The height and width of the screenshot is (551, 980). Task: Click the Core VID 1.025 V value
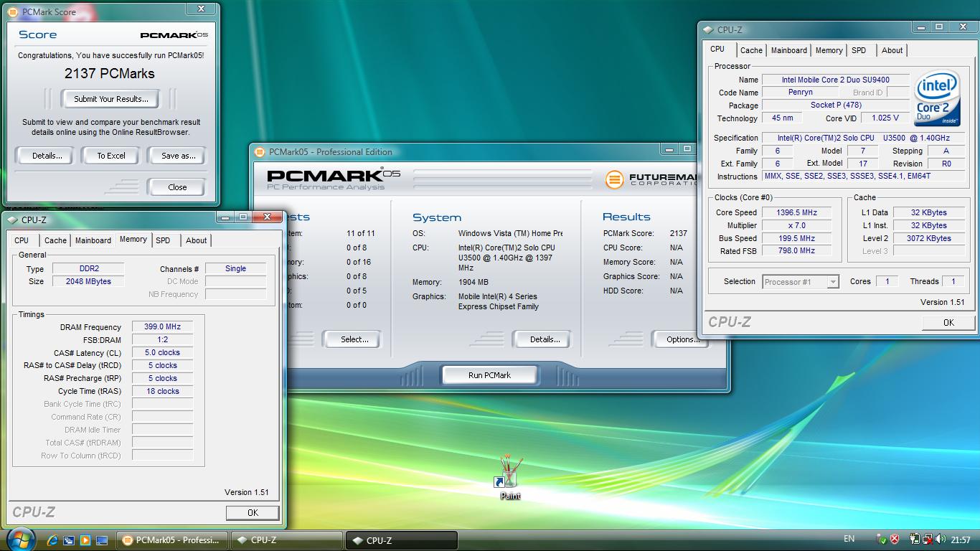pos(885,118)
